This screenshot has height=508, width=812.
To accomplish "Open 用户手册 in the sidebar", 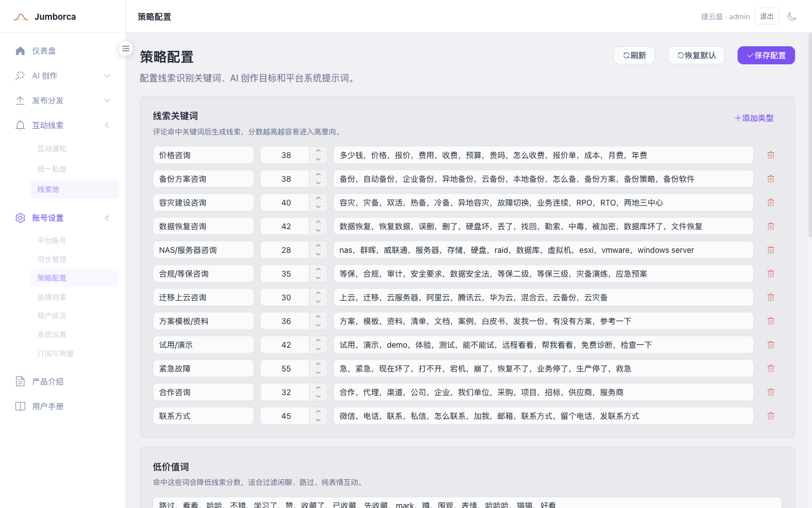I will pyautogui.click(x=63, y=406).
